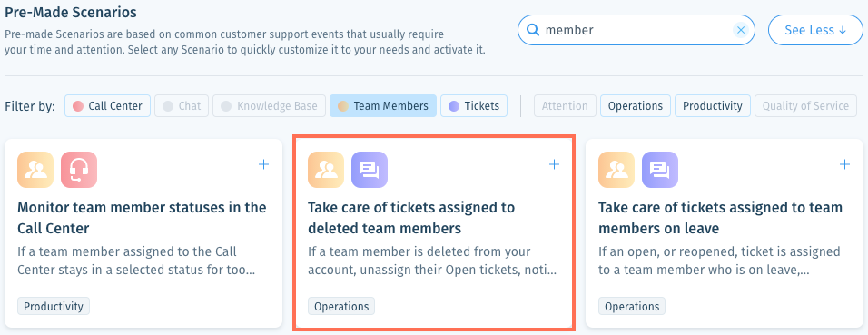
Task: Select the Knowledge Base filter chip
Action: (x=269, y=105)
